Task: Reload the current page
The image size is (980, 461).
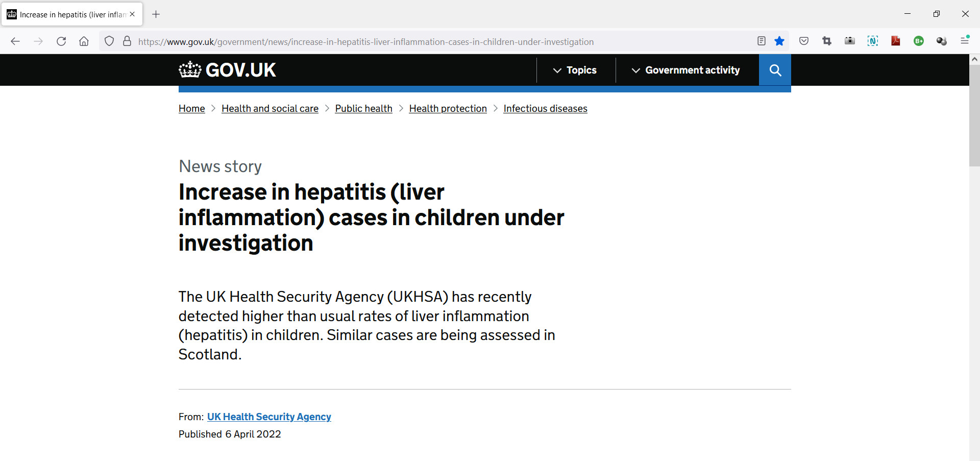Action: pos(61,41)
